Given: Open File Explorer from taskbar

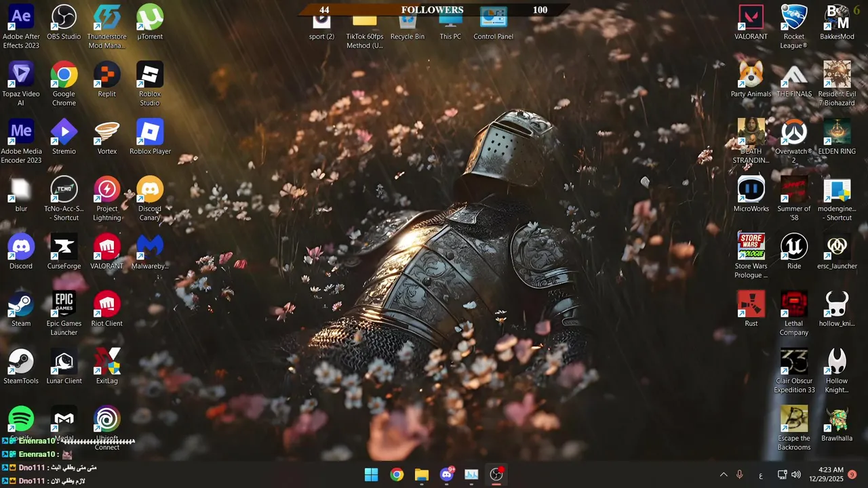Looking at the screenshot, I should coord(422,474).
